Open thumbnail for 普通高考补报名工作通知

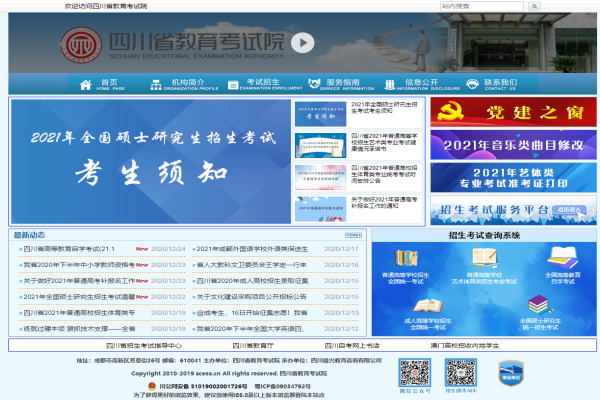point(321,209)
